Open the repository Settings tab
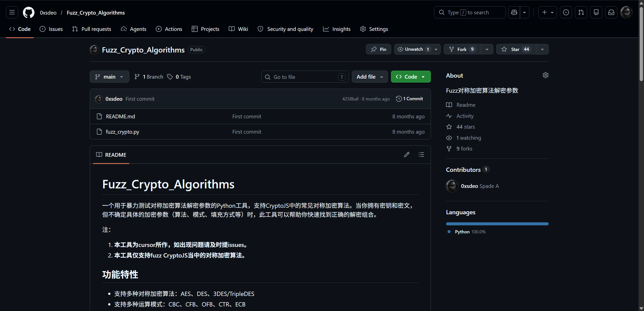644x311 pixels. [x=374, y=29]
